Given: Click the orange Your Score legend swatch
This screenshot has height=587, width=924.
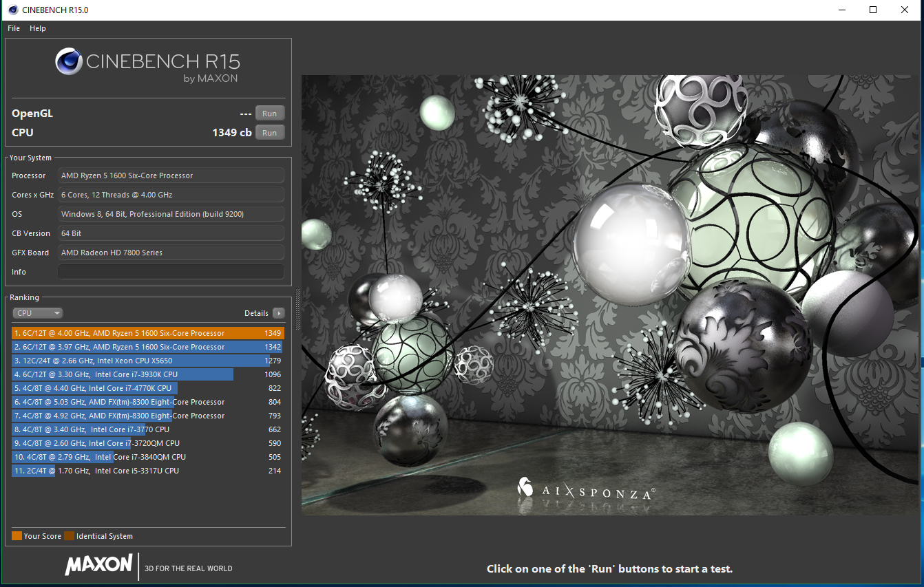Looking at the screenshot, I should coord(17,536).
